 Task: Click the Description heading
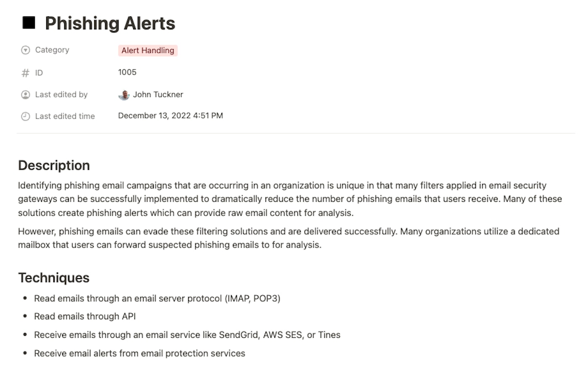click(54, 165)
